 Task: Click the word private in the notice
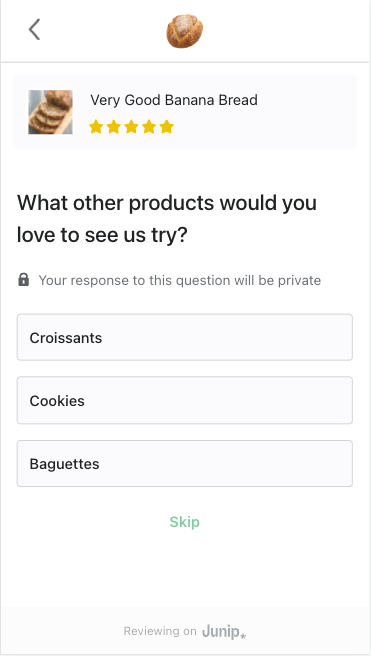pos(299,280)
